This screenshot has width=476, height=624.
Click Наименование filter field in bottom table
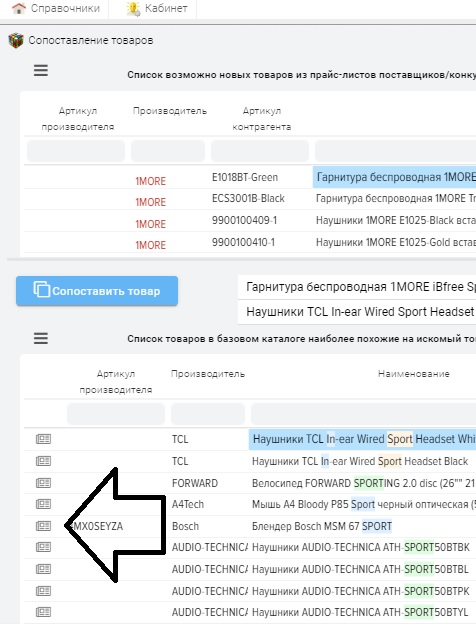pos(363,414)
